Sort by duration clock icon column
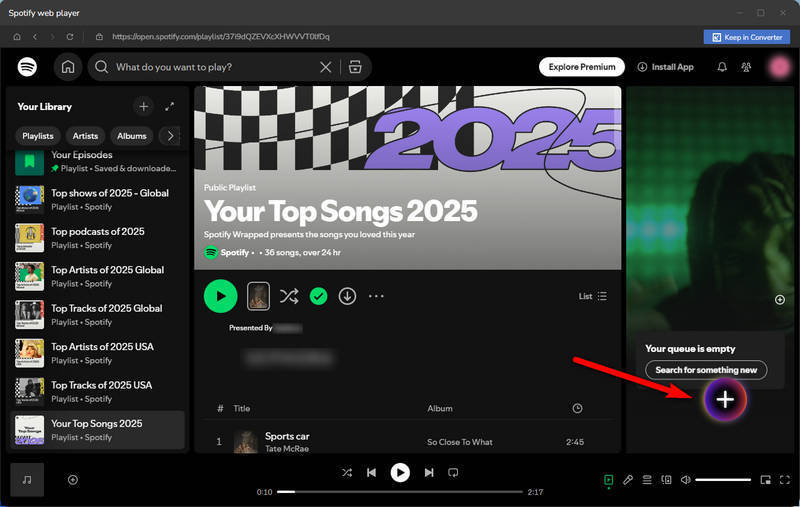Screen dimensions: 800x507 [577, 409]
